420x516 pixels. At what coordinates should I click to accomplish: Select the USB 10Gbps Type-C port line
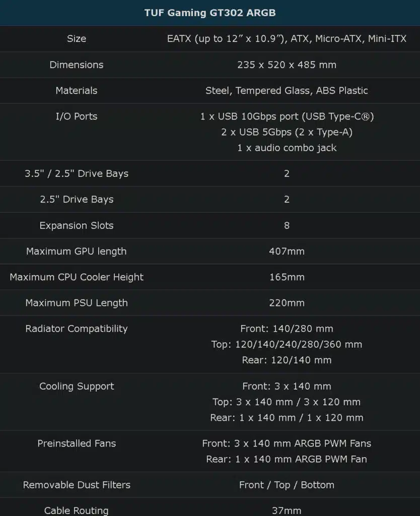tap(287, 116)
